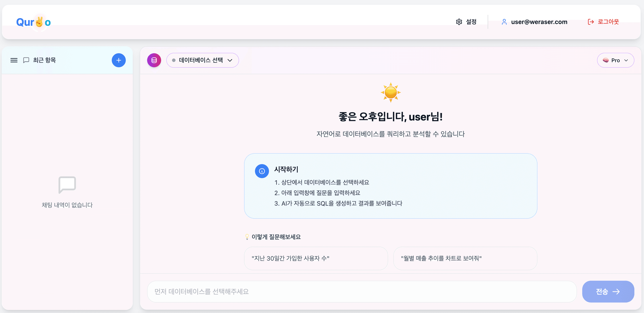This screenshot has width=644, height=313.
Task: Click the 전송 send button
Action: (608, 291)
